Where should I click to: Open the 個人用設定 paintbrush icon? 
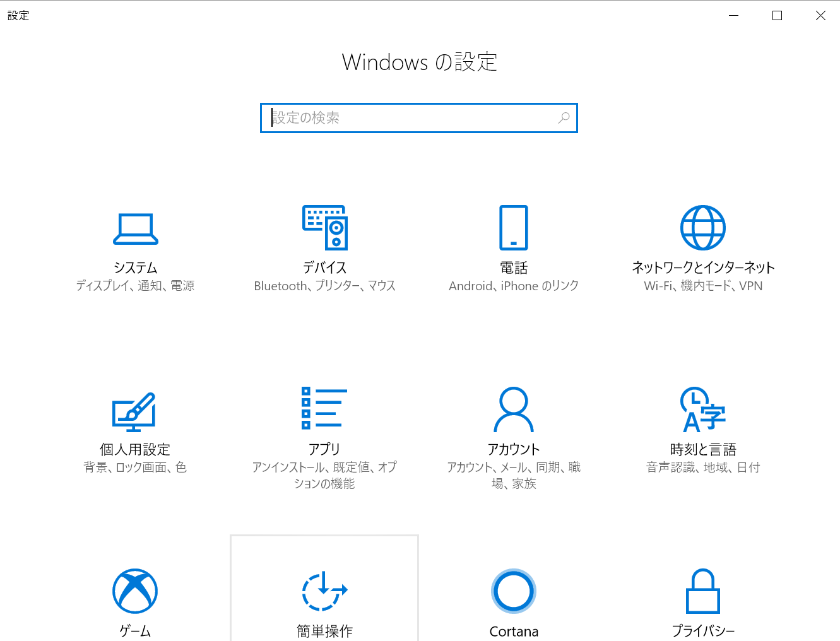pos(134,412)
